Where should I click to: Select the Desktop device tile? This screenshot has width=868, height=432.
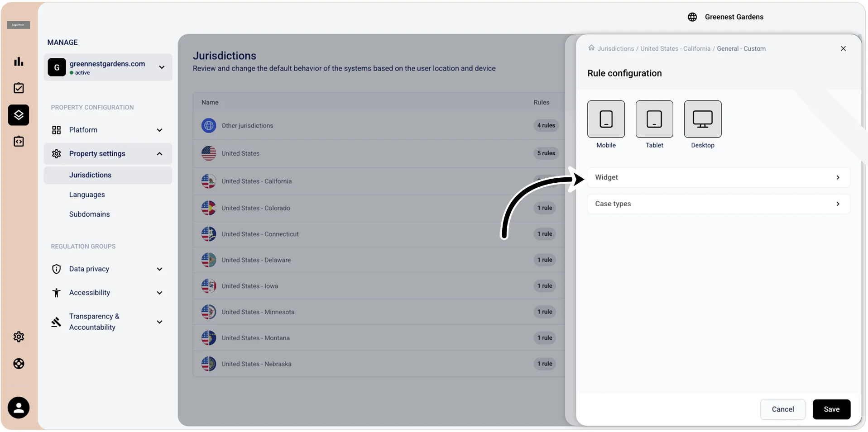coord(703,119)
